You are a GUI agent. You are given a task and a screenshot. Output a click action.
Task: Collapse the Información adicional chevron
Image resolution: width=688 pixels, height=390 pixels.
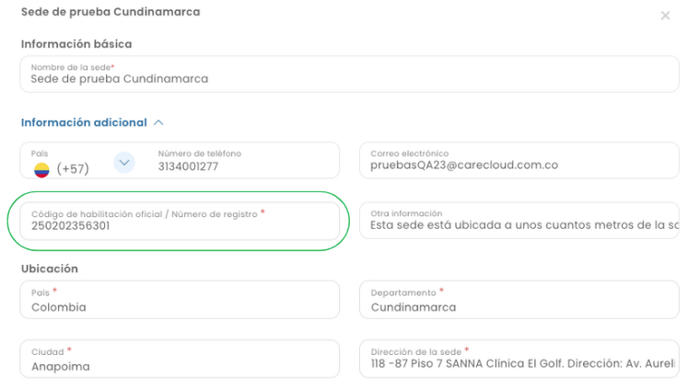(x=159, y=123)
